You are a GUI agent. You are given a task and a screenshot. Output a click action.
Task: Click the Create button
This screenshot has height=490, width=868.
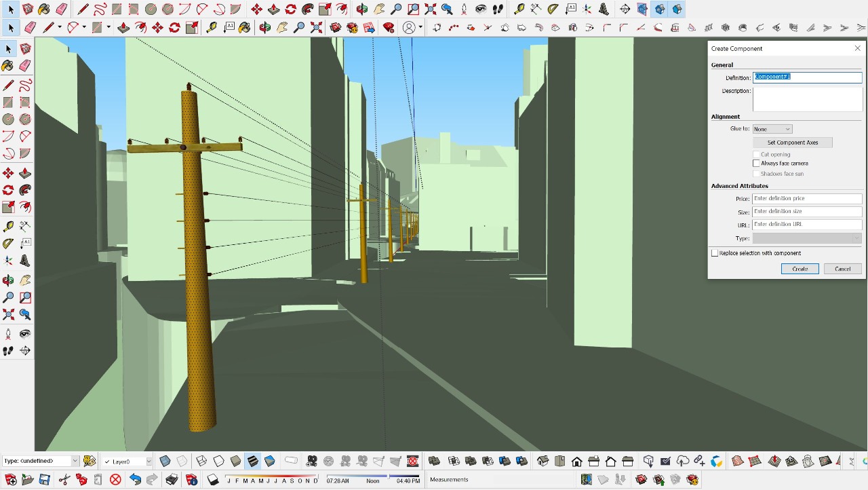[800, 269]
